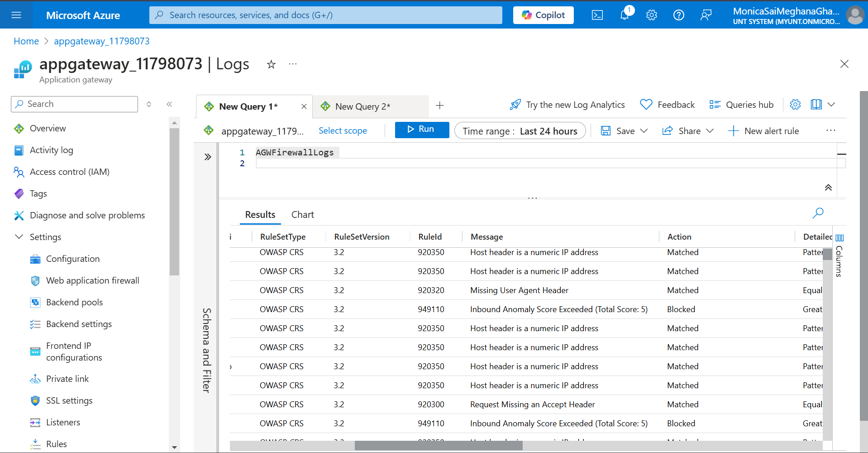Collapse the query editor with the up chevrons
This screenshot has width=868, height=453.
[x=828, y=188]
